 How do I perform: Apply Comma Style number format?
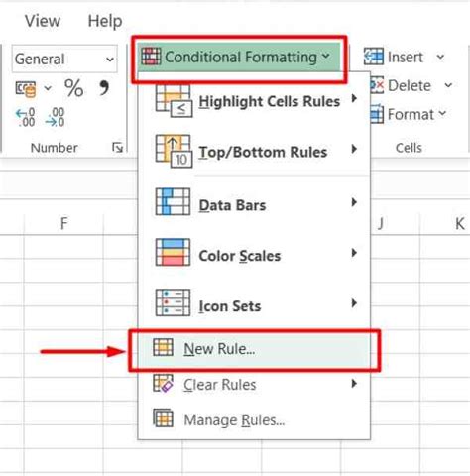(104, 87)
